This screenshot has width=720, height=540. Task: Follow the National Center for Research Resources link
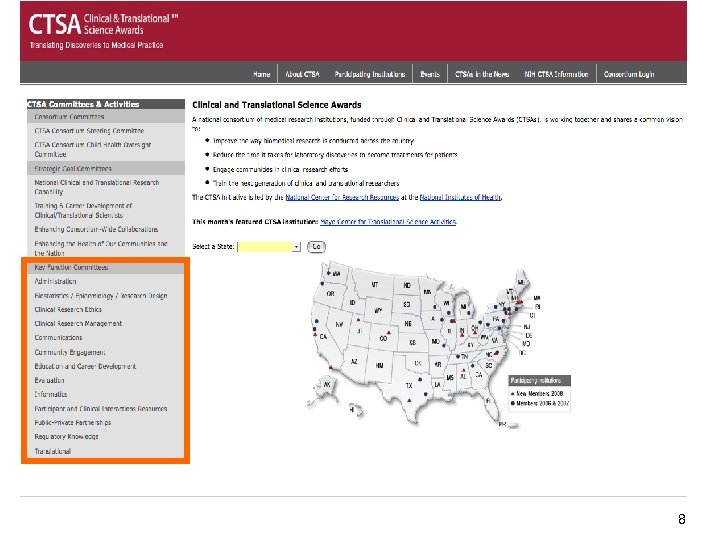pyautogui.click(x=342, y=197)
